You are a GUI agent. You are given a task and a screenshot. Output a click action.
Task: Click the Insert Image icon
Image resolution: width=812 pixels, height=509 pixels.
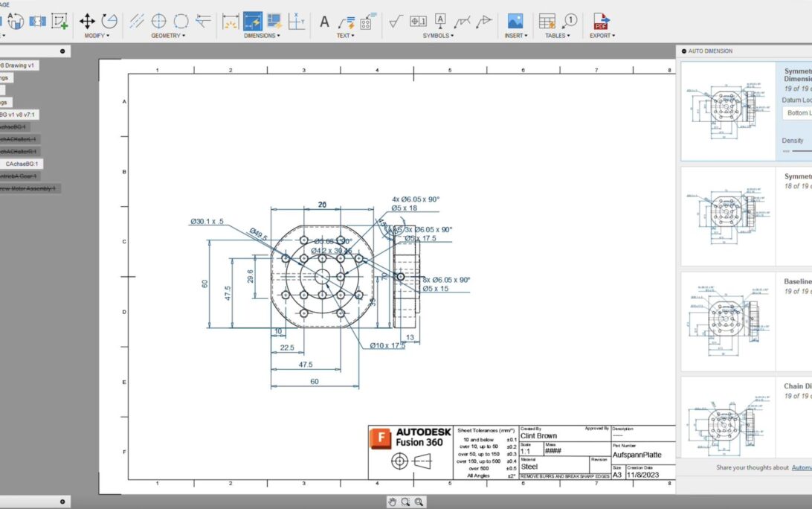click(515, 21)
